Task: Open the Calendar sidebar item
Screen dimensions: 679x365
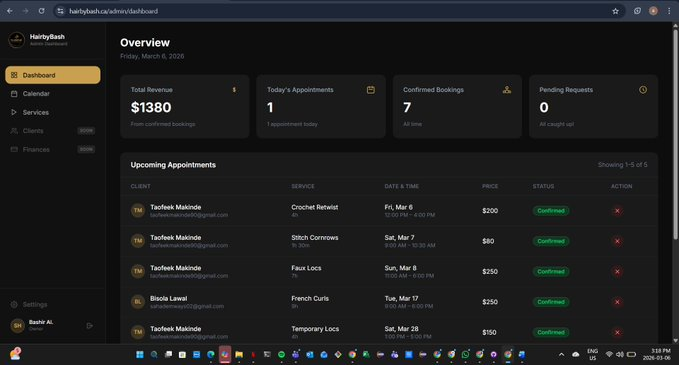Action: pos(53,94)
